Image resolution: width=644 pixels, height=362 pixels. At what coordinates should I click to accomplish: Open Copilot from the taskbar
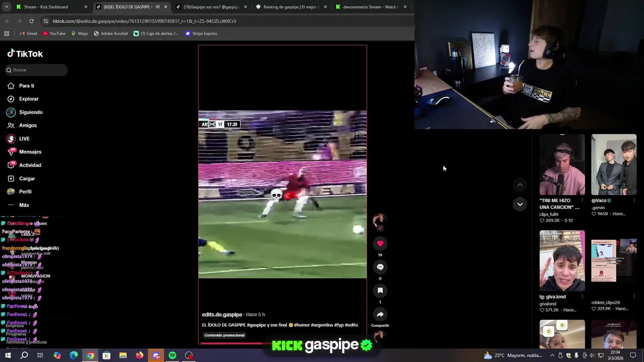57,355
